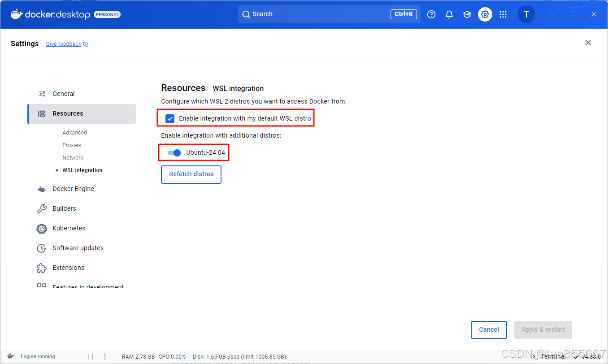Image resolution: width=608 pixels, height=364 pixels.
Task: Open the engine options three-dot menu
Action: pos(105,357)
